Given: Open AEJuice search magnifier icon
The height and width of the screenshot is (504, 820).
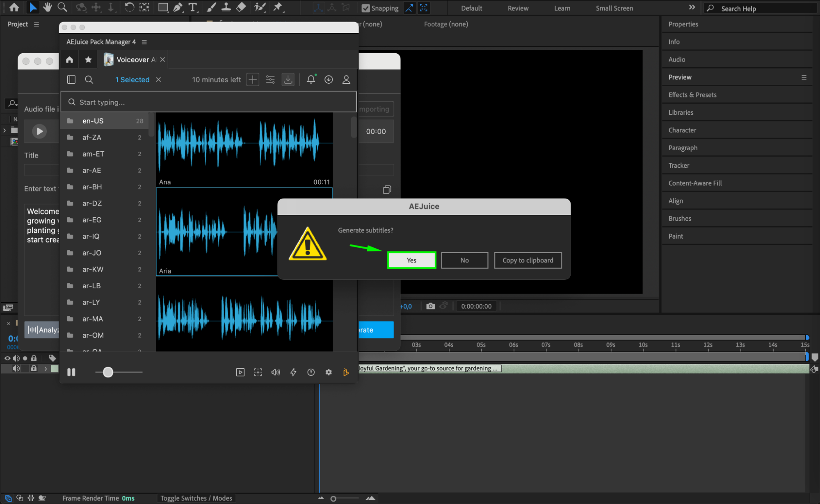Looking at the screenshot, I should [89, 79].
